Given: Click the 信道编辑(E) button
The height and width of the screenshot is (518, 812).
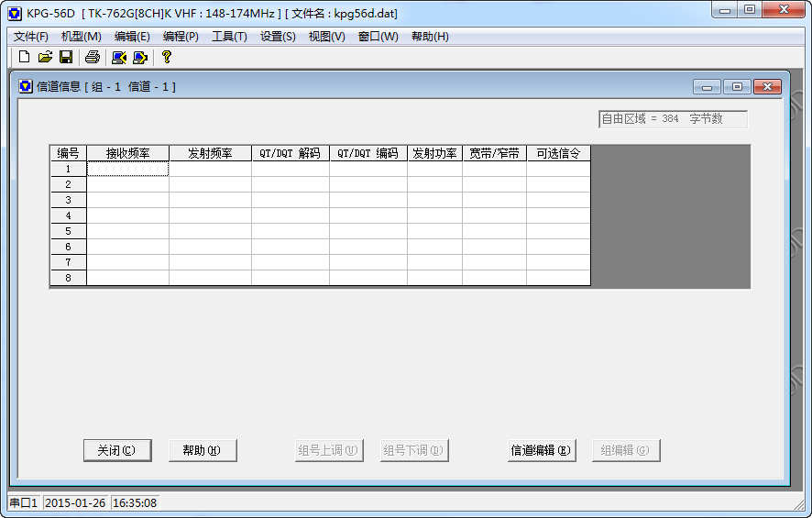Looking at the screenshot, I should point(541,450).
